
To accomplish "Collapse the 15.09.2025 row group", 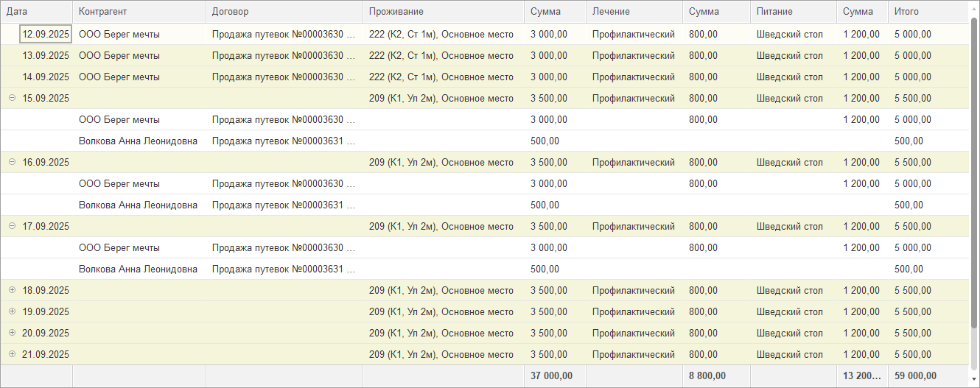I will pos(12,98).
